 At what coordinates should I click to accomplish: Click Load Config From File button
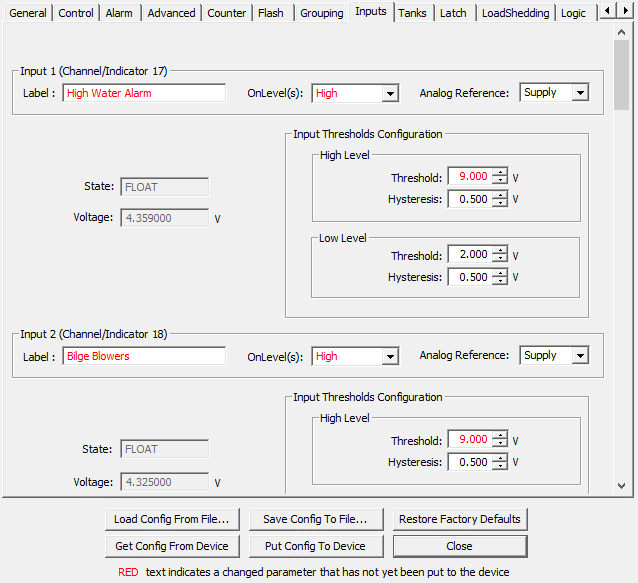(x=172, y=519)
